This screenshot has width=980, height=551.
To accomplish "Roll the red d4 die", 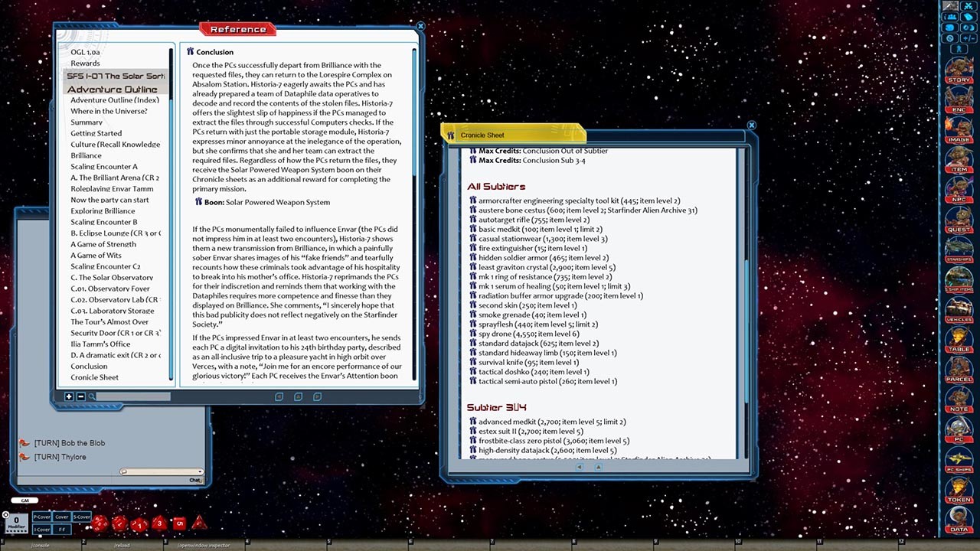I will click(x=198, y=524).
